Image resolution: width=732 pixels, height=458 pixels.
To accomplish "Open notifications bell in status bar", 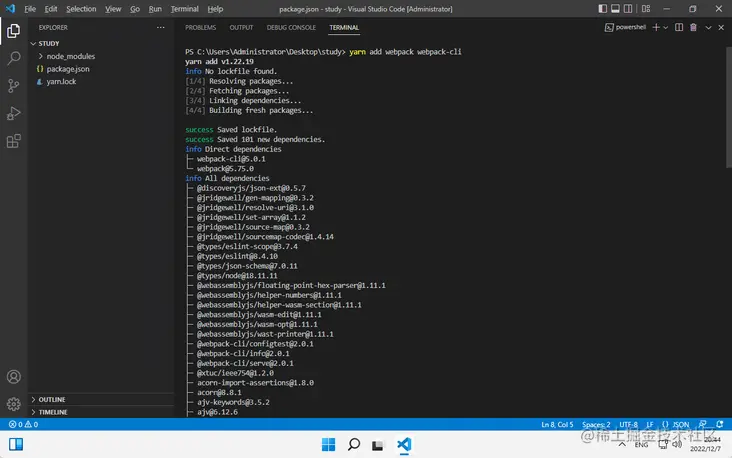I will tap(720, 424).
